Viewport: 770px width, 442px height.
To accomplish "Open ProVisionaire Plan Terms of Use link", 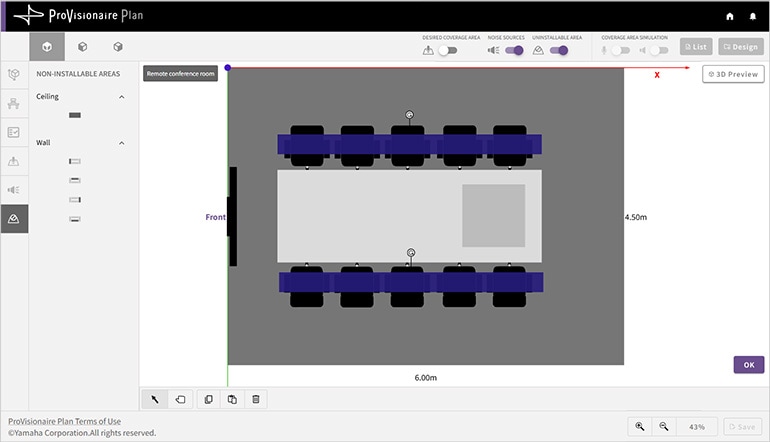I will coord(64,421).
